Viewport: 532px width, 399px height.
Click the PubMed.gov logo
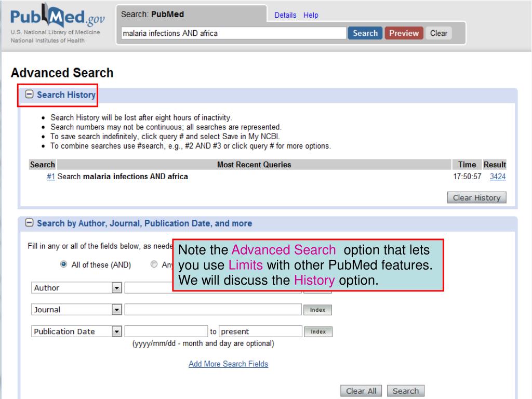coord(57,16)
